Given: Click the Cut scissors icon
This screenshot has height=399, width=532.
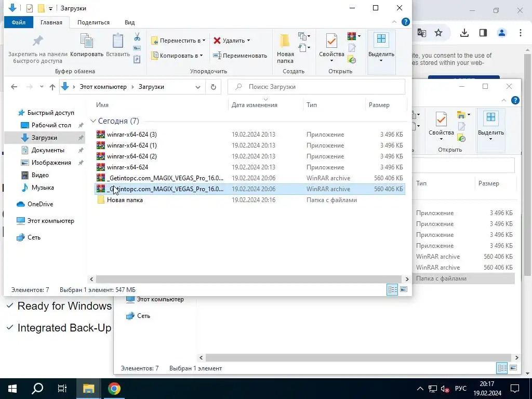Looking at the screenshot, I should [137, 36].
